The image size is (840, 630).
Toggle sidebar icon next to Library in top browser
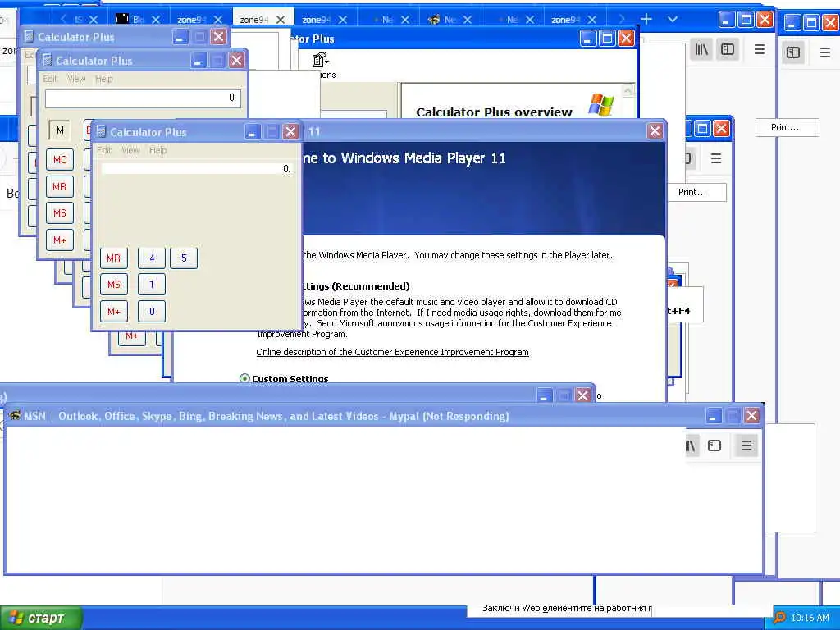pos(728,50)
